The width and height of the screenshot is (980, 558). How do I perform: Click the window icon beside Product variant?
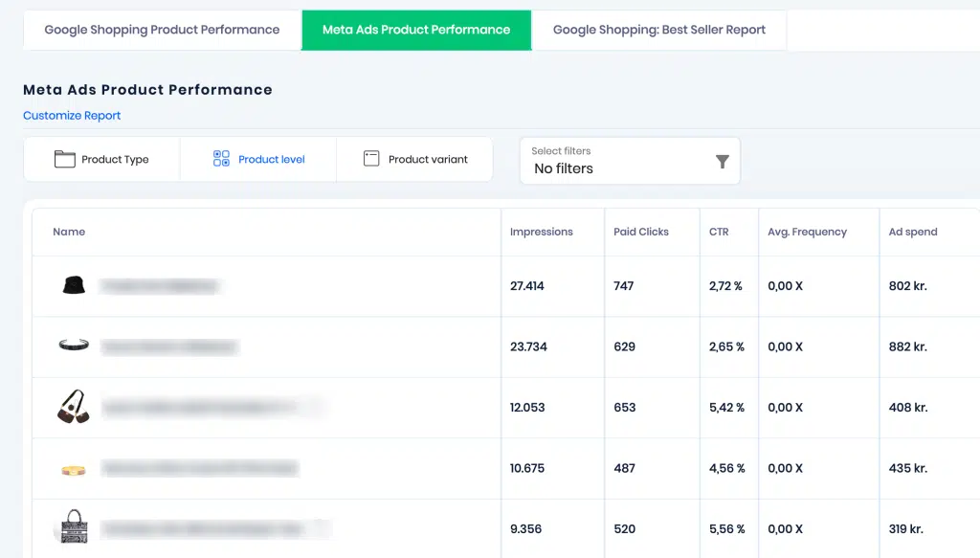(x=371, y=159)
